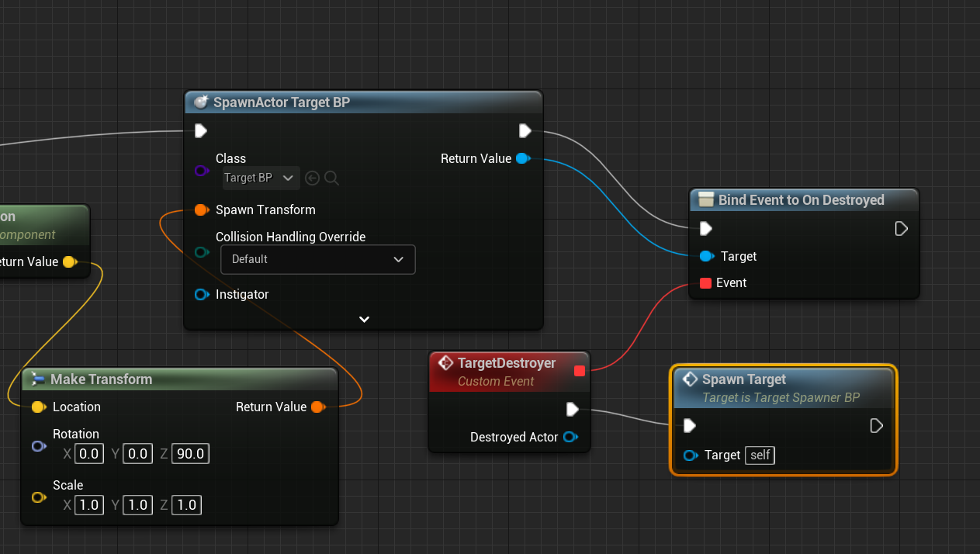The image size is (980, 554).
Task: Click the Spawn Target function icon
Action: pyautogui.click(x=690, y=379)
